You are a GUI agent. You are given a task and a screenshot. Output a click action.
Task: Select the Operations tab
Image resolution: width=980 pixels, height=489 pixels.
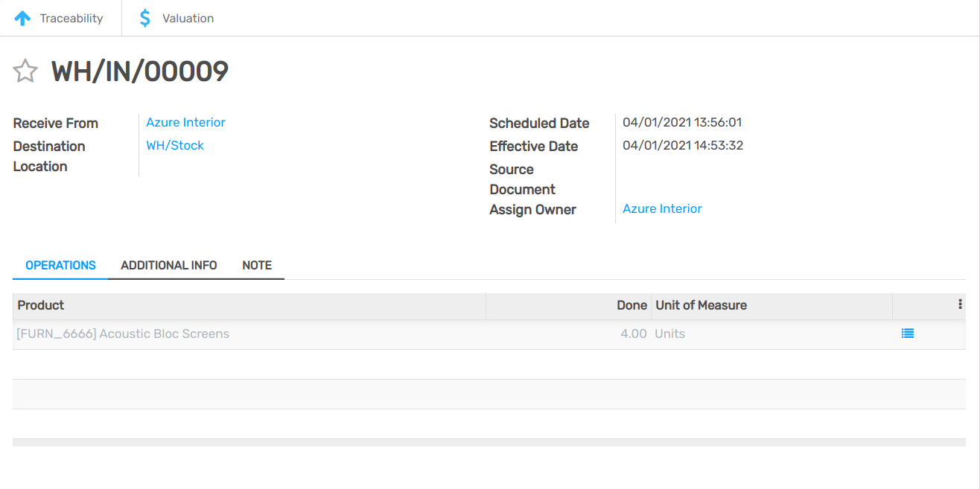60,266
